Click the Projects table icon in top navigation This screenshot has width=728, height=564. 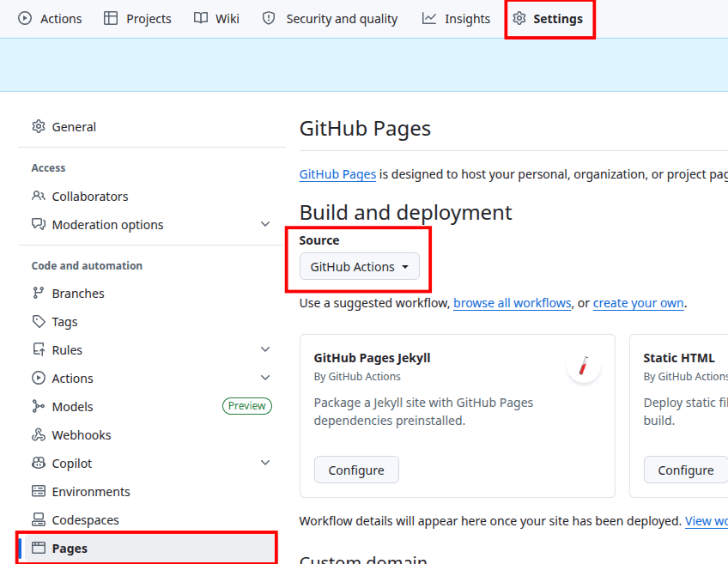pyautogui.click(x=111, y=19)
